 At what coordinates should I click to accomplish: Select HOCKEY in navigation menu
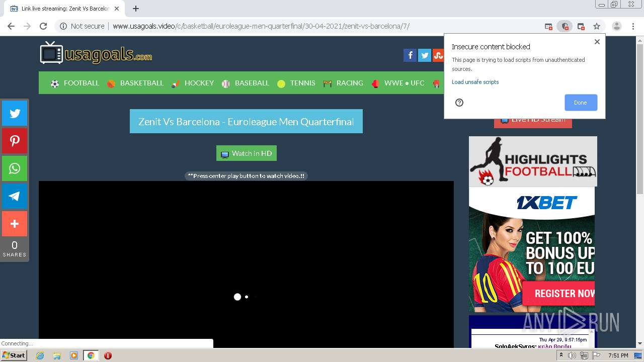pyautogui.click(x=193, y=83)
